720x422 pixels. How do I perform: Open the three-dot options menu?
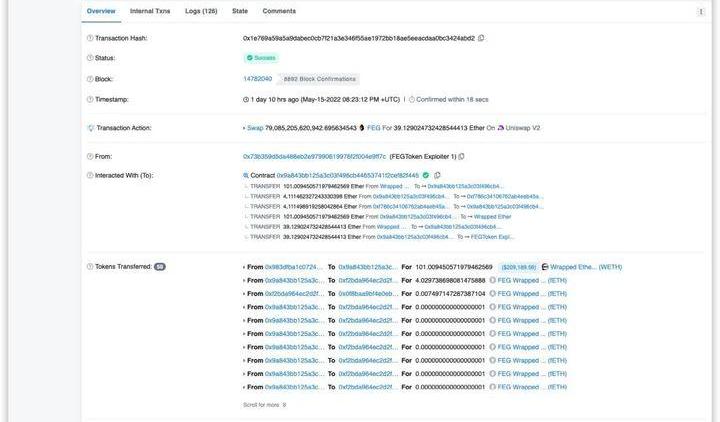700,11
